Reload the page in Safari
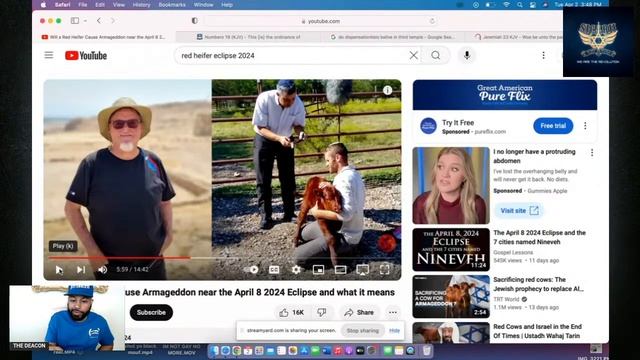Viewport: 640px width, 360px height. [x=432, y=21]
